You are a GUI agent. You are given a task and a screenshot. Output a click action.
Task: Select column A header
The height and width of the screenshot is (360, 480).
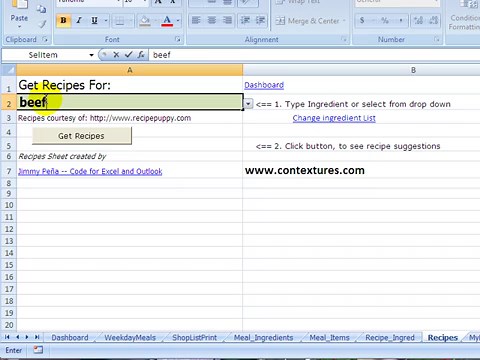[x=130, y=70]
